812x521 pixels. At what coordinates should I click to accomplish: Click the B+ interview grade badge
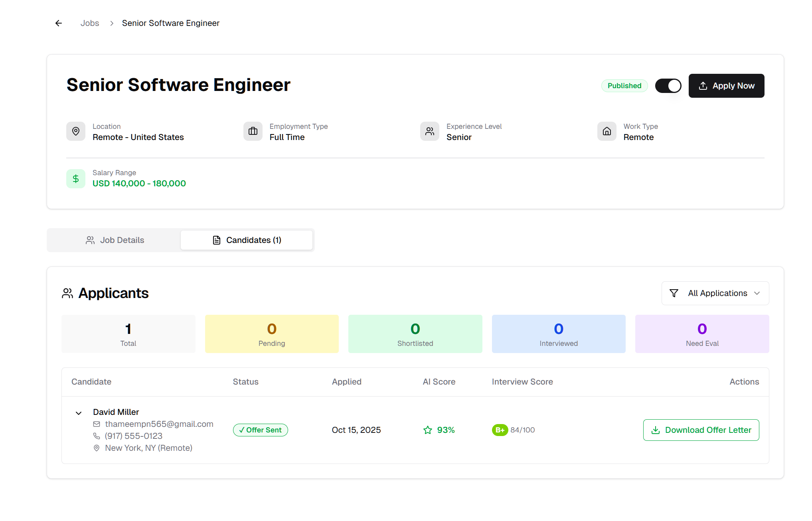click(500, 430)
